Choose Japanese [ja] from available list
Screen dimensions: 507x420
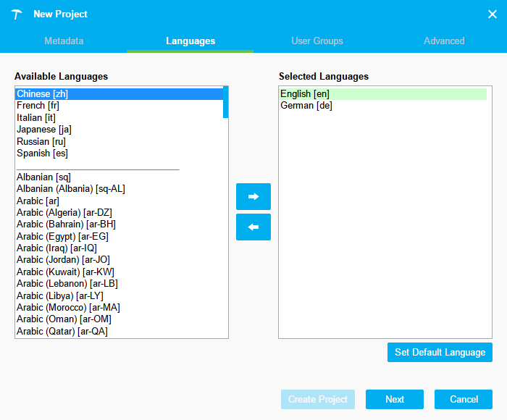click(43, 130)
